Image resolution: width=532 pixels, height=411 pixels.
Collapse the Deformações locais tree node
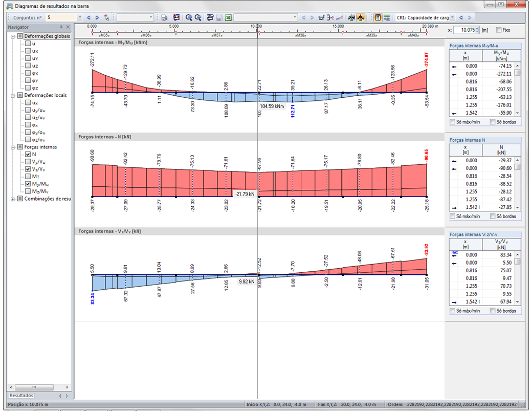point(13,95)
